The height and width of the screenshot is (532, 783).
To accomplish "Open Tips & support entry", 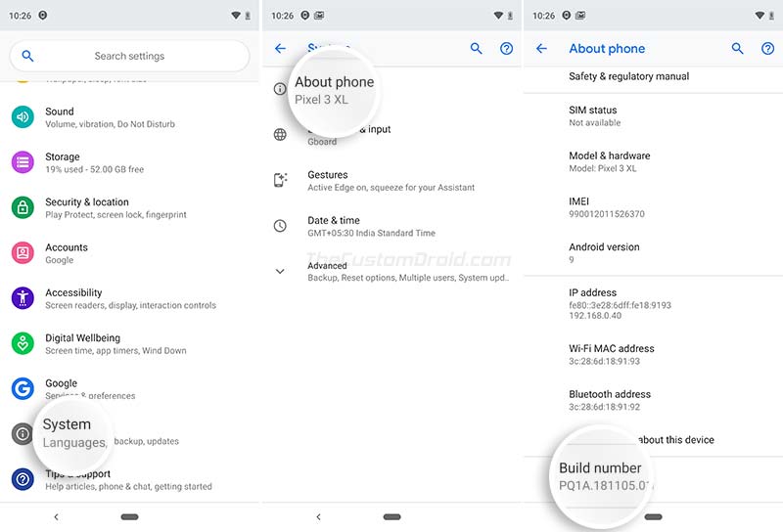I will tap(129, 479).
